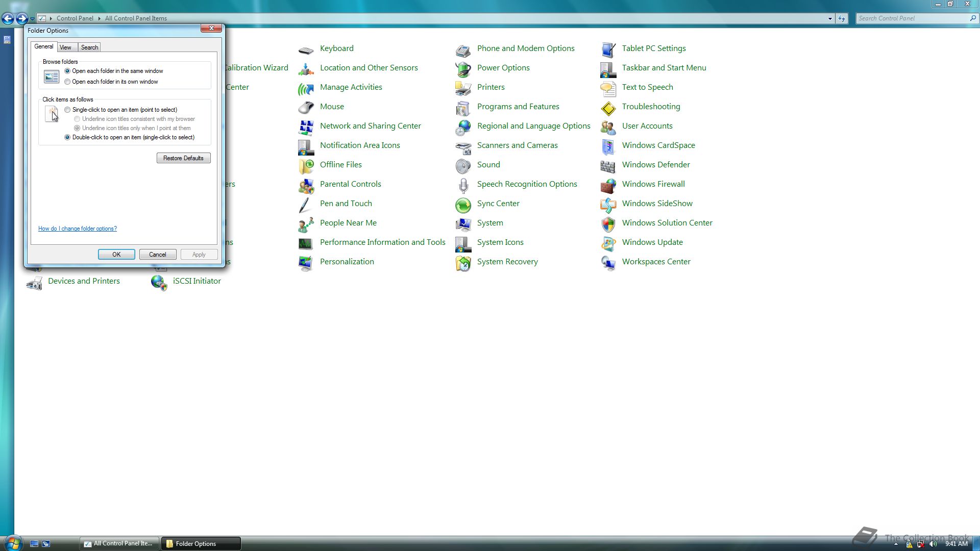Open the Power Options icon
This screenshot has width=980, height=551.
point(463,68)
